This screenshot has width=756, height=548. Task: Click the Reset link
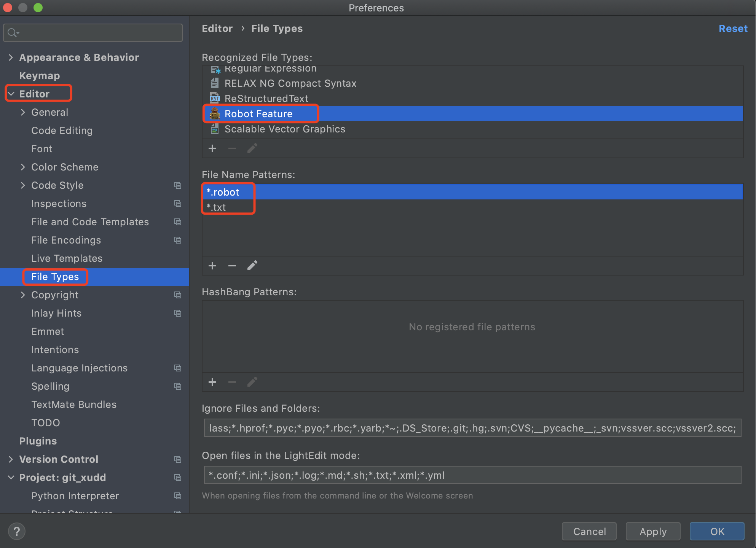coord(733,29)
